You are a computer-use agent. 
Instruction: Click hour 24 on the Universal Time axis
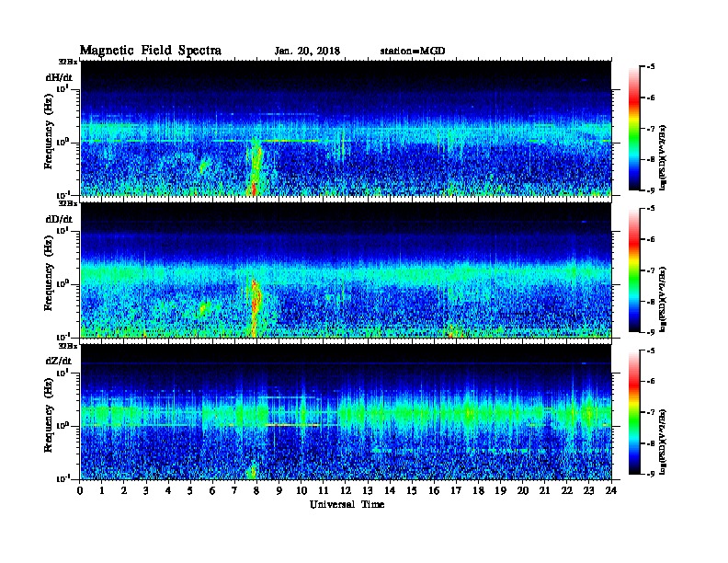(611, 491)
